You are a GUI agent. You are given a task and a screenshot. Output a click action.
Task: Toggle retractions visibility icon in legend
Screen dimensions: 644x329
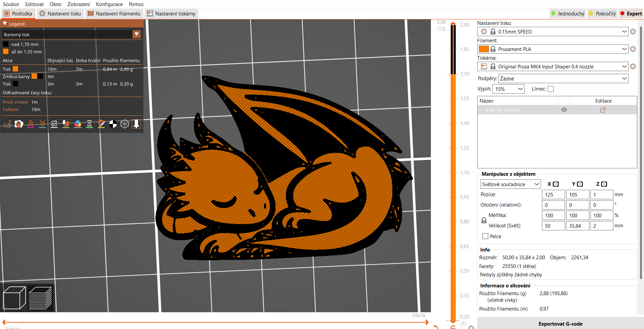31,124
